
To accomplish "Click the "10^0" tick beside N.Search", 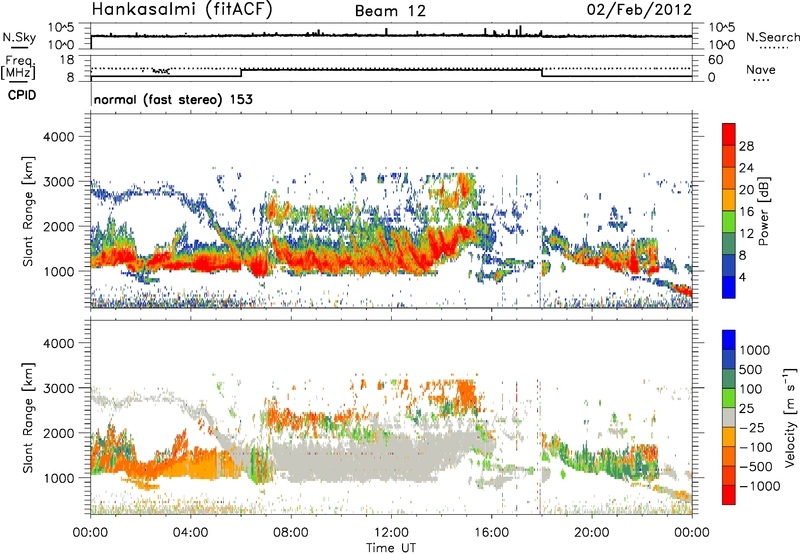I will [x=722, y=45].
